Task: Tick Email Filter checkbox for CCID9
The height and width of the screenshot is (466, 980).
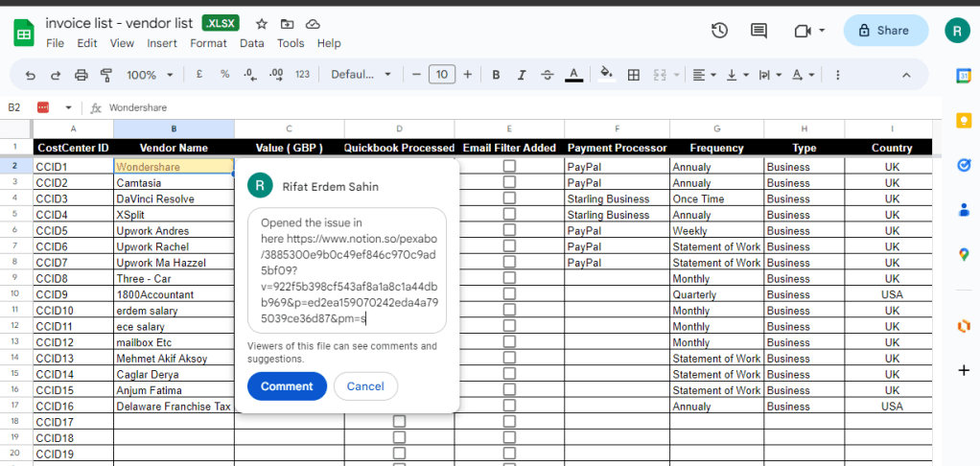Action: pos(509,293)
